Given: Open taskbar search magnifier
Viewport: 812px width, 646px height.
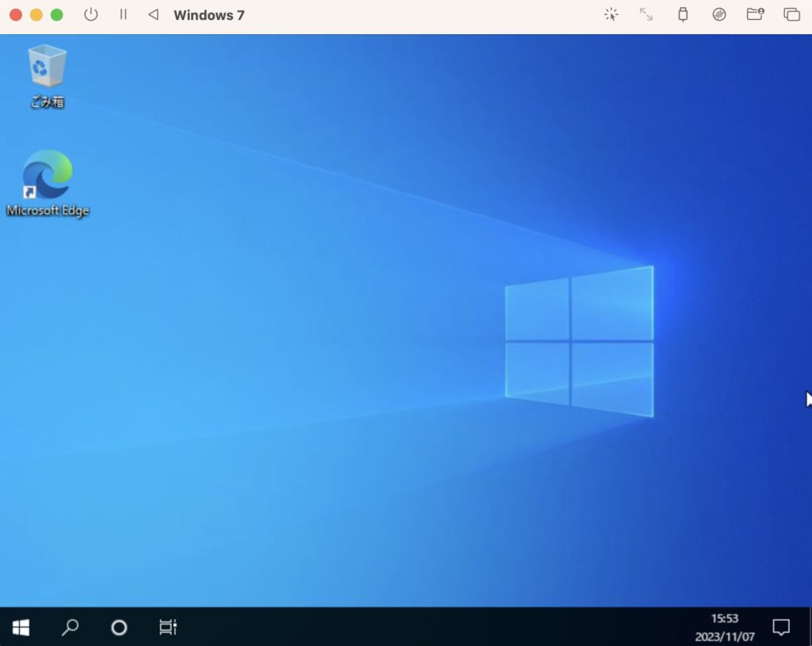Looking at the screenshot, I should click(x=70, y=627).
